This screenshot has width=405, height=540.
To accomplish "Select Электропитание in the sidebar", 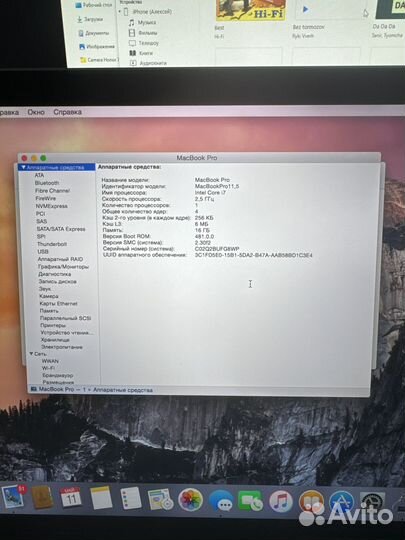I will click(62, 347).
